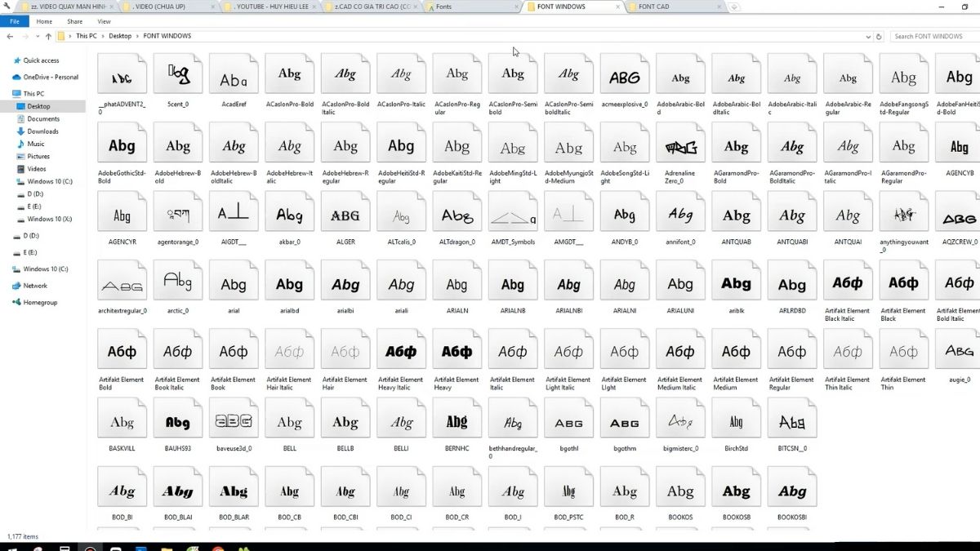The width and height of the screenshot is (980, 551).
Task: Add a new tab next to FONT CAD
Action: [734, 7]
